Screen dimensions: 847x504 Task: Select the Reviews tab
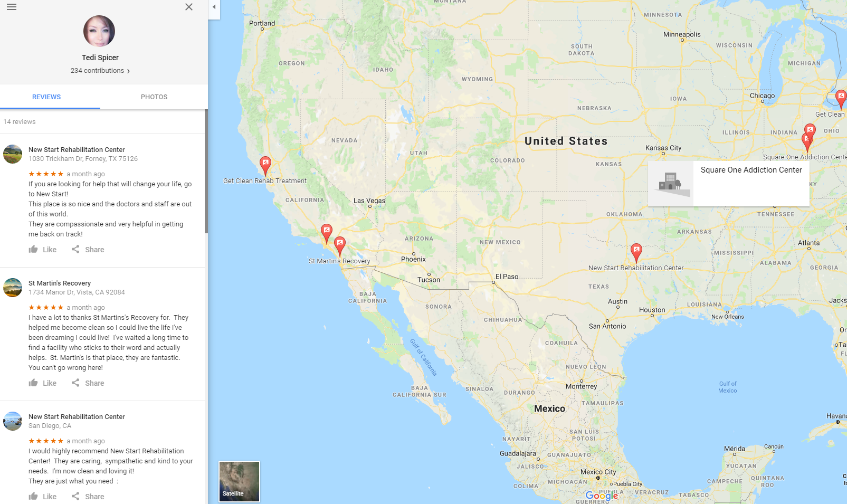coord(46,97)
